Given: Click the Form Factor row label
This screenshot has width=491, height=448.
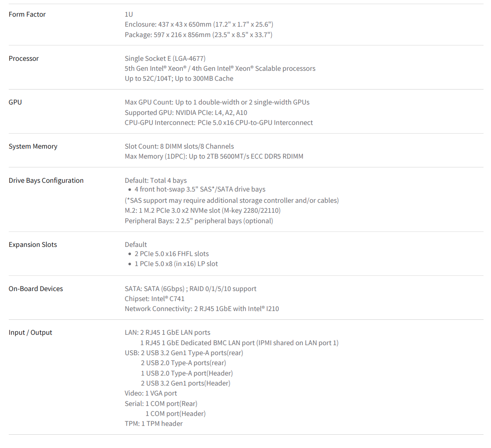Looking at the screenshot, I should (x=27, y=15).
